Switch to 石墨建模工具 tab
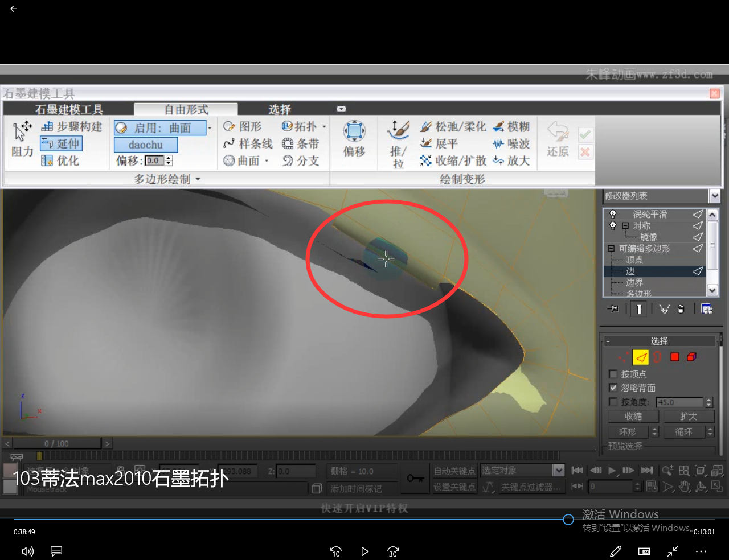Screen dimensions: 729x560 [x=69, y=109]
